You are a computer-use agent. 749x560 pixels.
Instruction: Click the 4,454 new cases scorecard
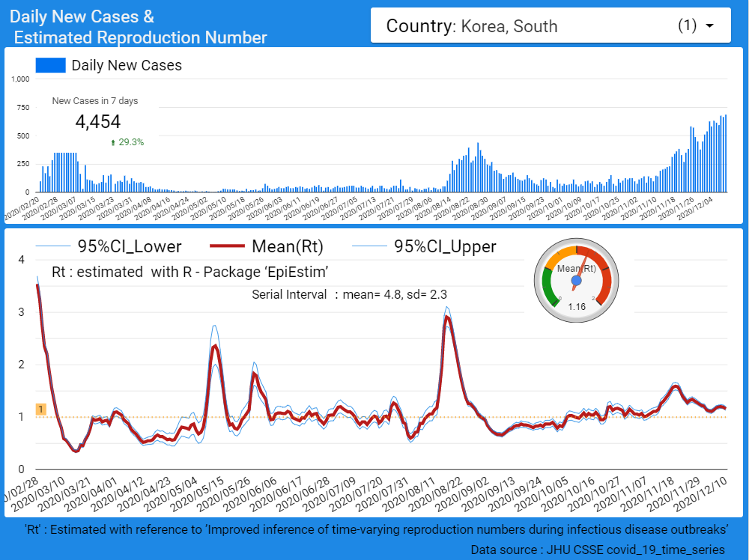pos(98,122)
